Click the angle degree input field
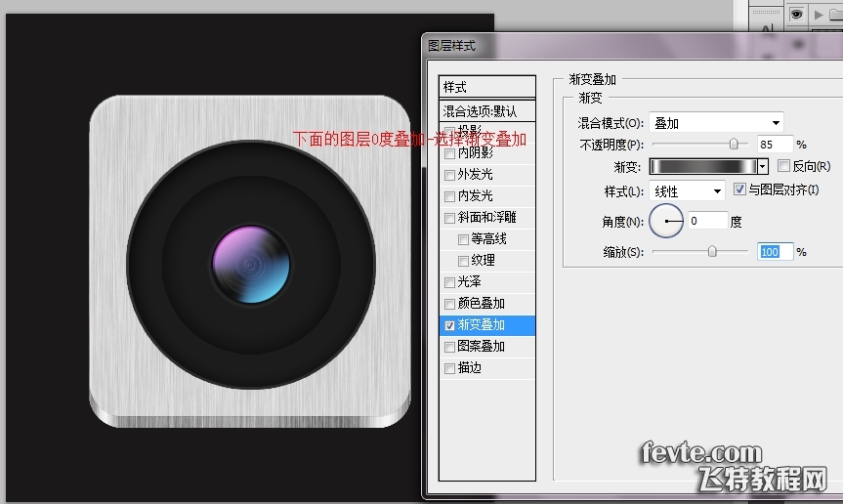 (x=707, y=222)
